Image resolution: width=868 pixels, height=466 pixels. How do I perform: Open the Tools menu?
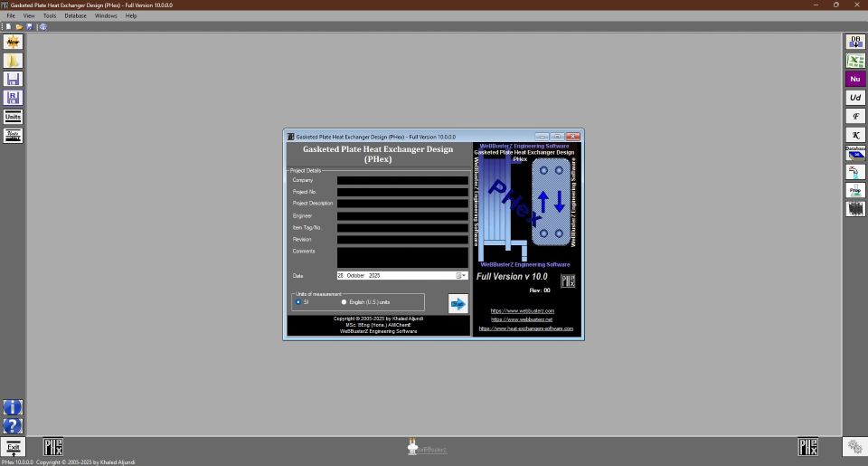pyautogui.click(x=50, y=15)
